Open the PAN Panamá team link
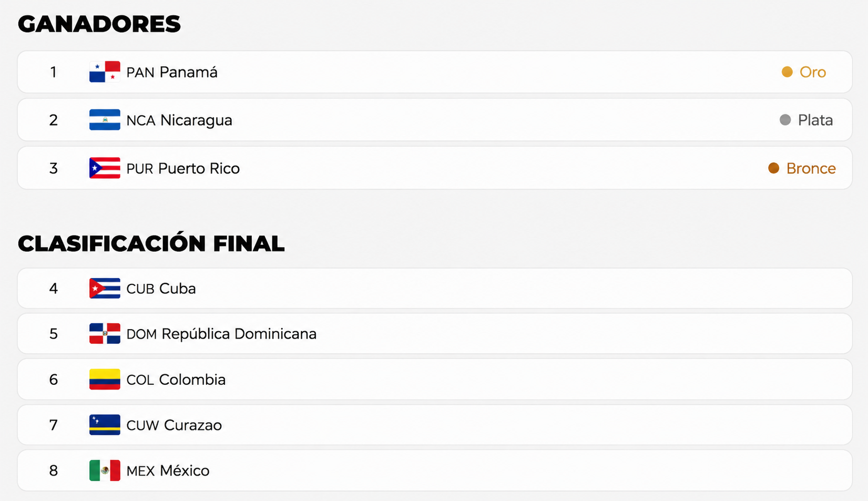Screen dimensions: 868x501 [172, 72]
